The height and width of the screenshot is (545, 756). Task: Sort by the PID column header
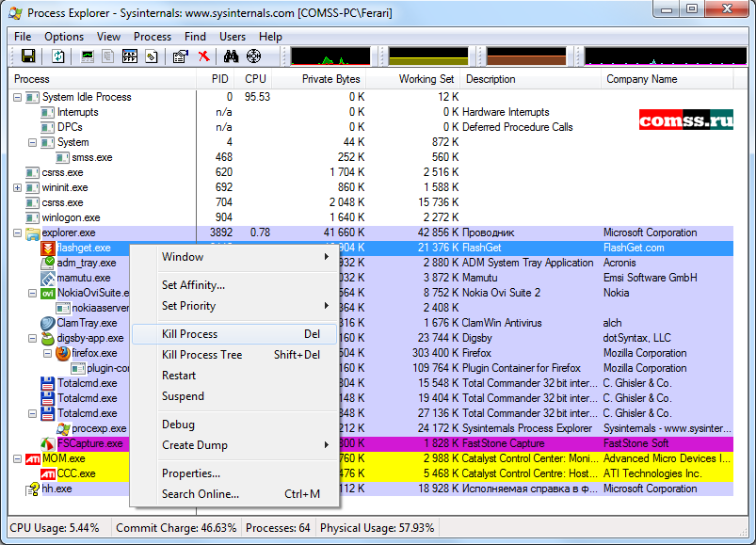[x=215, y=79]
